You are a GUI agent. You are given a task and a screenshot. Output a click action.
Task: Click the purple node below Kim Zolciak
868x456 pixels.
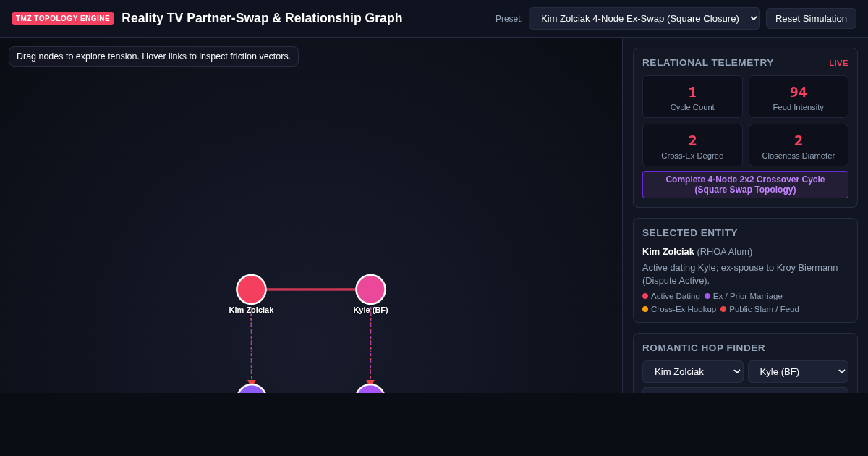click(252, 389)
